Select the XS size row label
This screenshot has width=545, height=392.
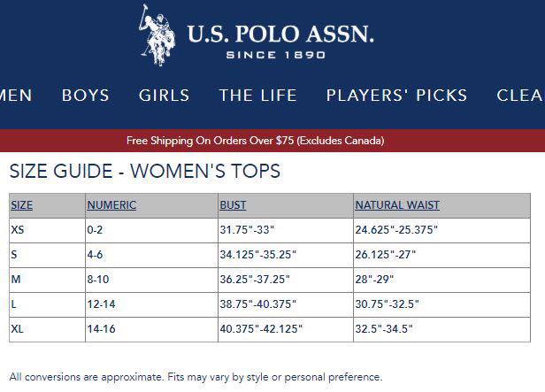pyautogui.click(x=18, y=230)
